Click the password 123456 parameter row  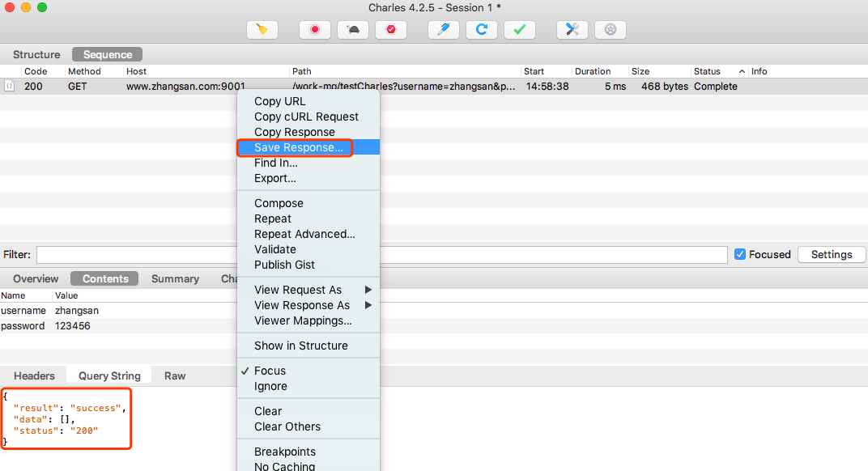click(x=118, y=326)
